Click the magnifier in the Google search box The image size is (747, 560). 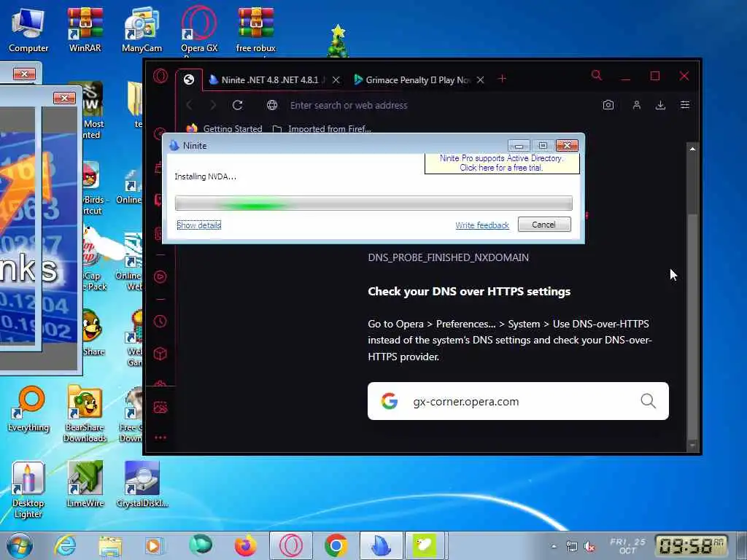pos(648,401)
